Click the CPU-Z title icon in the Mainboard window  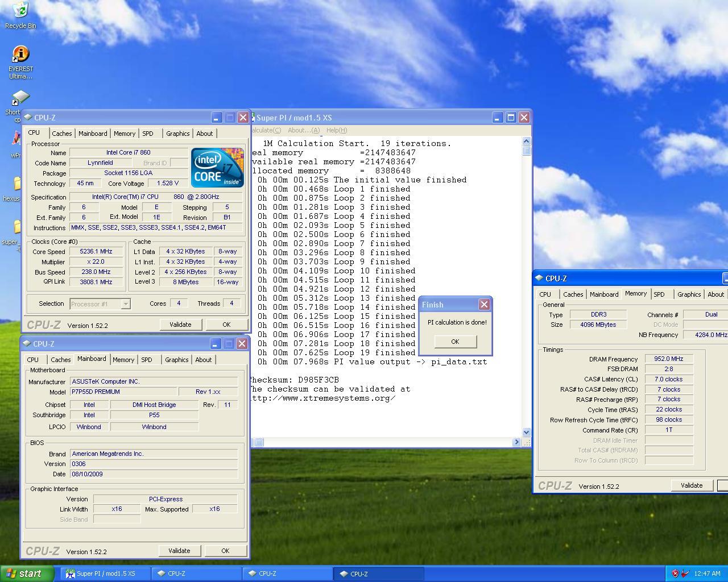27,343
